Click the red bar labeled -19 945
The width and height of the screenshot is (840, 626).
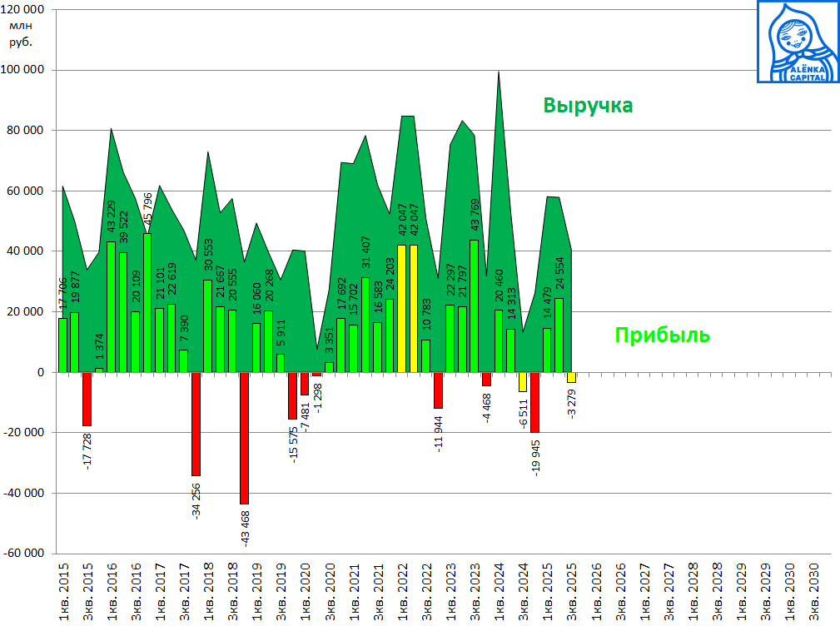(x=534, y=402)
